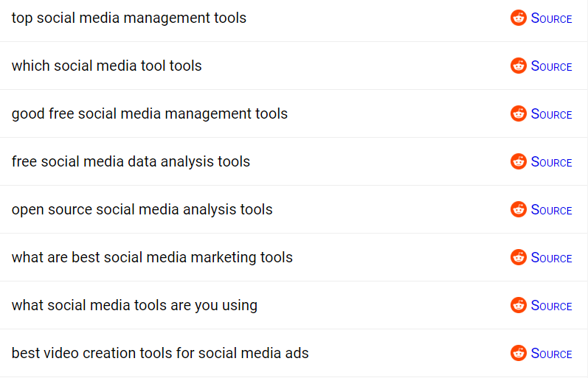The image size is (588, 378).
Task: Open Source link for 'top social media management tools'
Action: pos(551,18)
